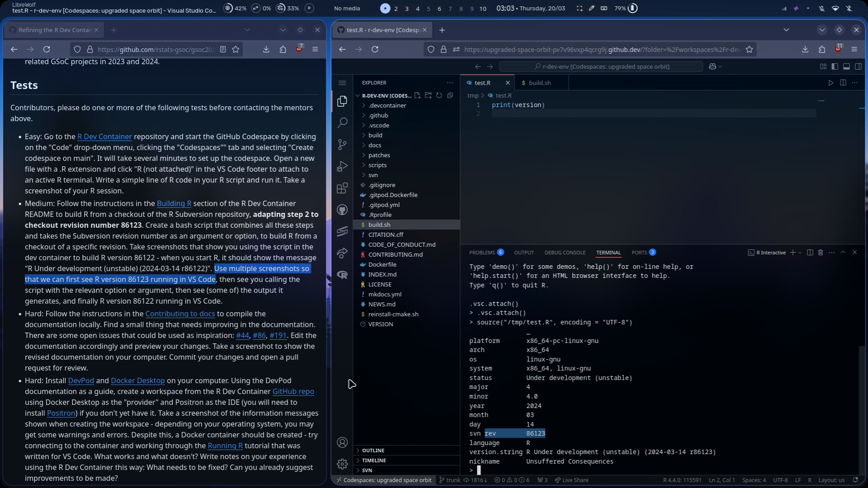The image size is (868, 488).
Task: Switch to workspace 2 in the top bar
Action: tap(396, 8)
